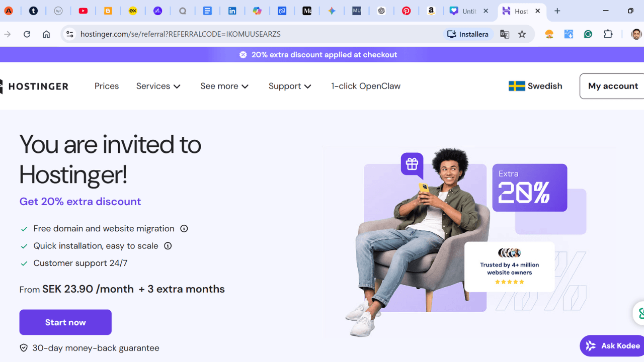644x362 pixels.
Task: Open the browser extensions menu
Action: coord(608,34)
